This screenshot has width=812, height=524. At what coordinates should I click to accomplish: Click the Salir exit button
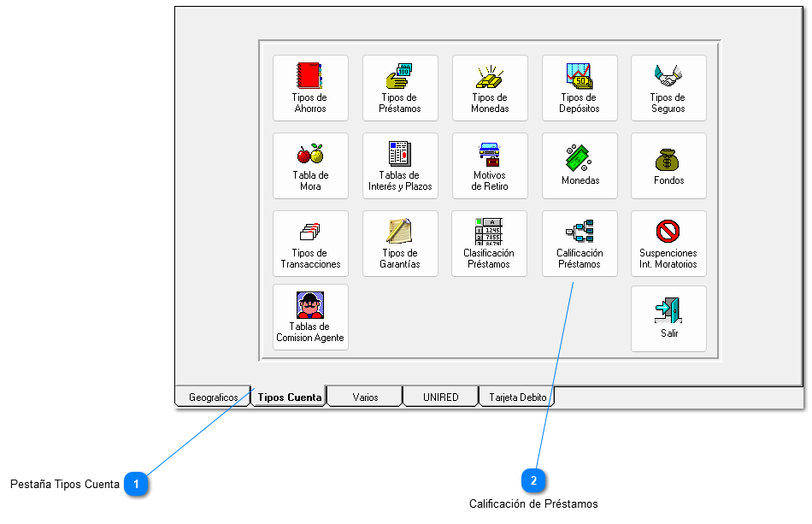pos(668,318)
